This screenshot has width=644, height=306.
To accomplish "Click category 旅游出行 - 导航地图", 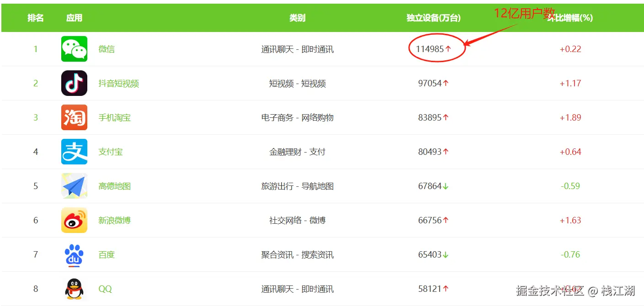I will coord(297,186).
